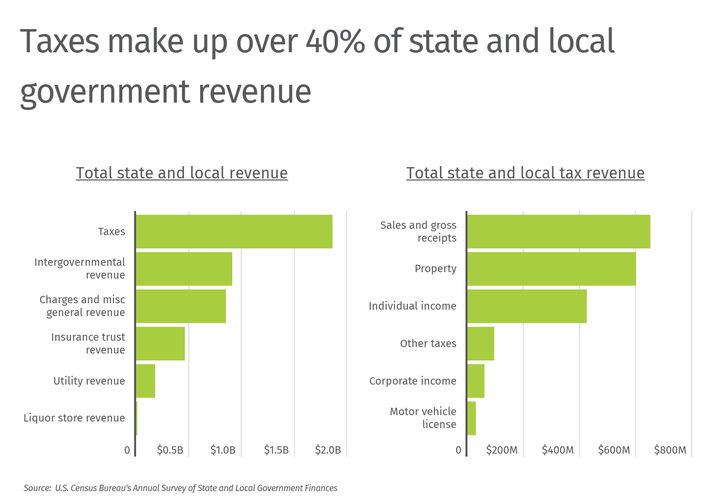Click the Motor vehicle license bar

click(471, 418)
